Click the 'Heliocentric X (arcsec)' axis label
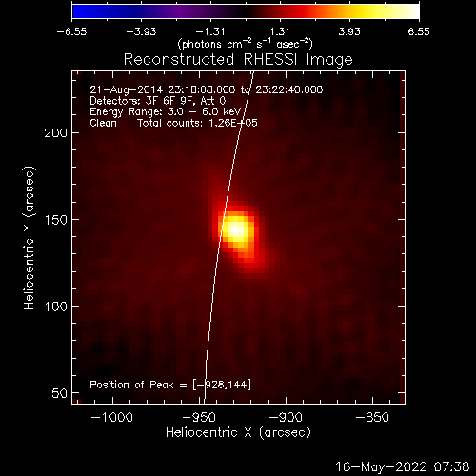This screenshot has height=476, width=476. click(x=238, y=432)
